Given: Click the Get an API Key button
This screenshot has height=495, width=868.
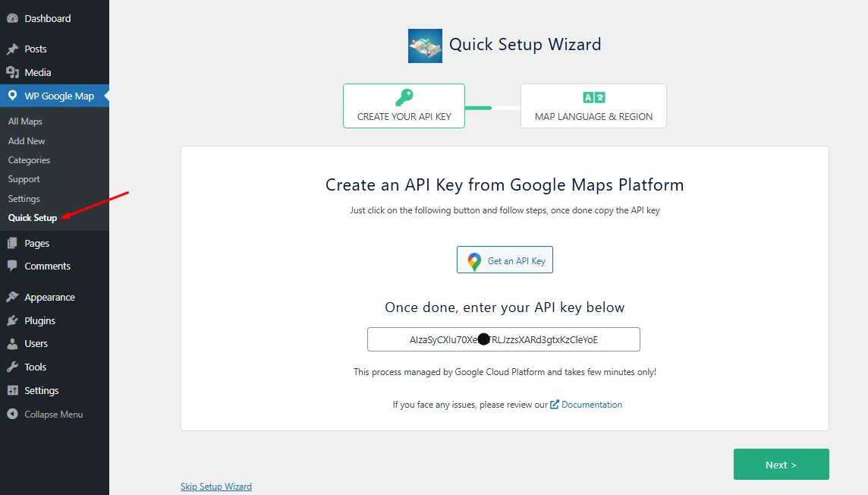Looking at the screenshot, I should (x=505, y=260).
